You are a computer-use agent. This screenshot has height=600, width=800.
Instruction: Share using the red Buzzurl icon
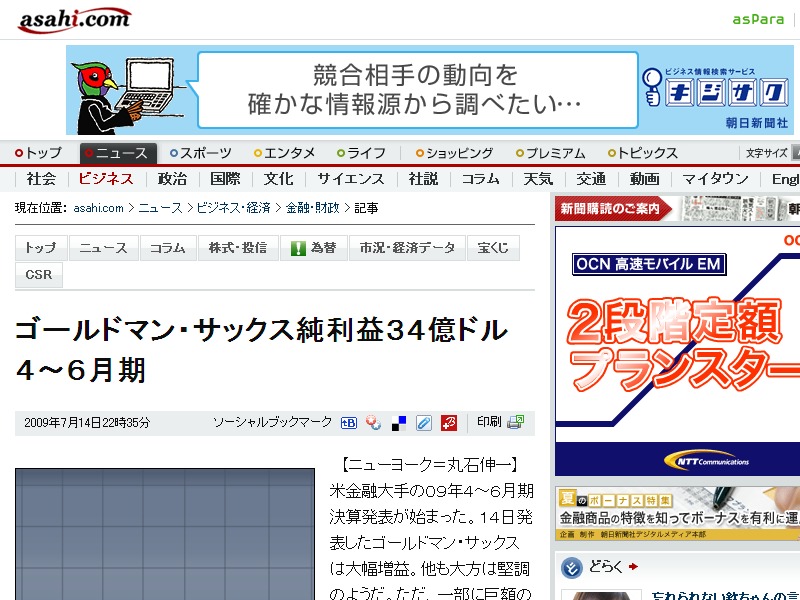point(449,423)
